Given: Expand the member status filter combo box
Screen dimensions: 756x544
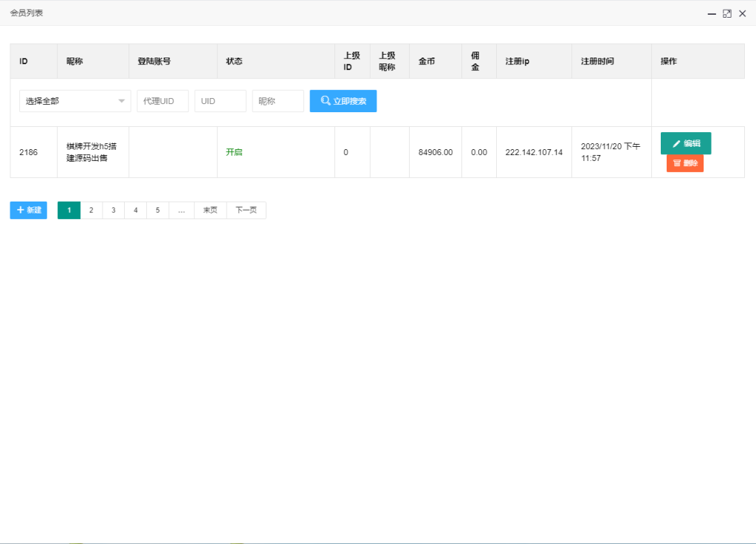Looking at the screenshot, I should coord(74,100).
